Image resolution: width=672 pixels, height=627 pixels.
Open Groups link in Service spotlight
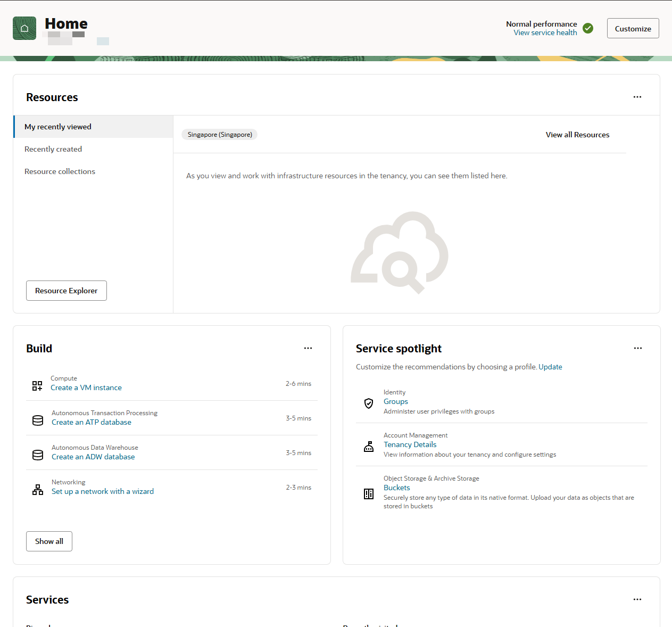[396, 401]
